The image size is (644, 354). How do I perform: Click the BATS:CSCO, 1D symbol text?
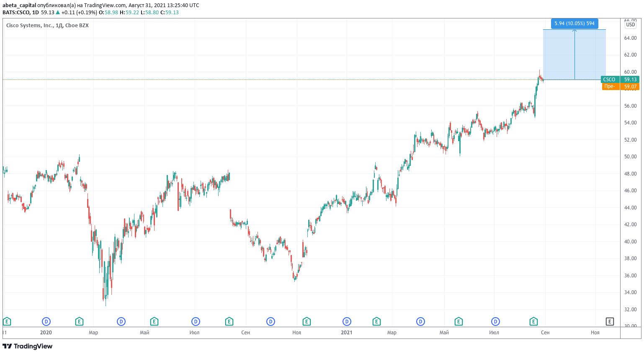pyautogui.click(x=21, y=12)
